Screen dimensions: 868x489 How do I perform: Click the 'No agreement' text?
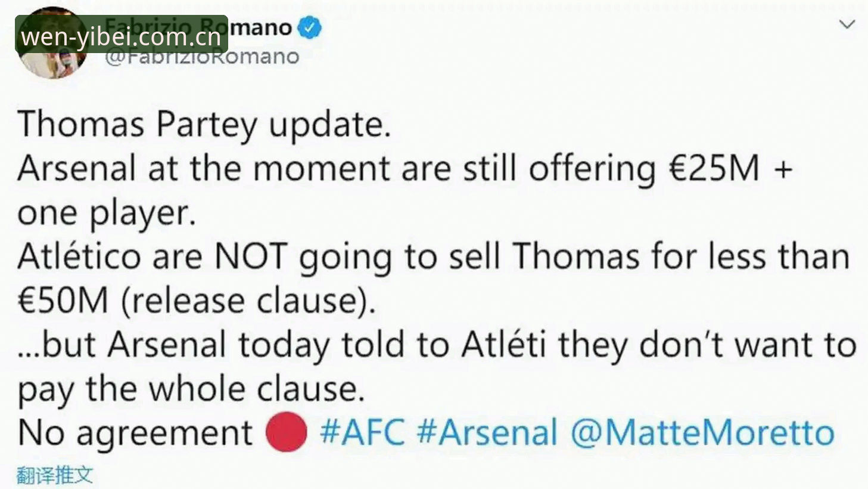tap(135, 434)
